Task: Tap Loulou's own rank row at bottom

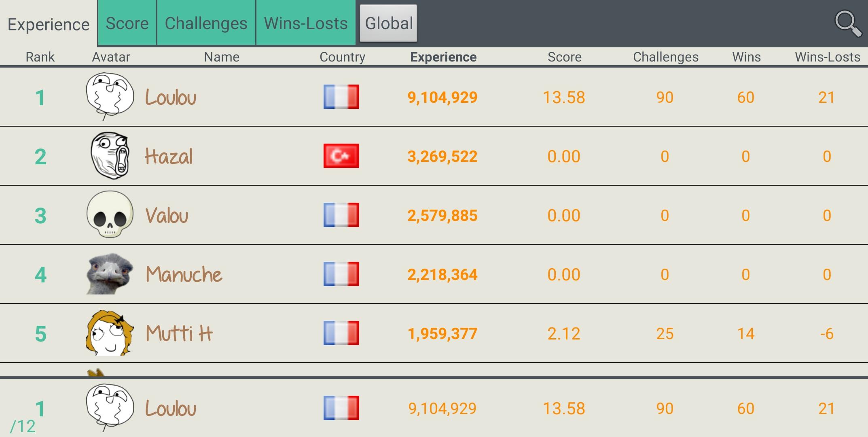Action: pos(434,408)
